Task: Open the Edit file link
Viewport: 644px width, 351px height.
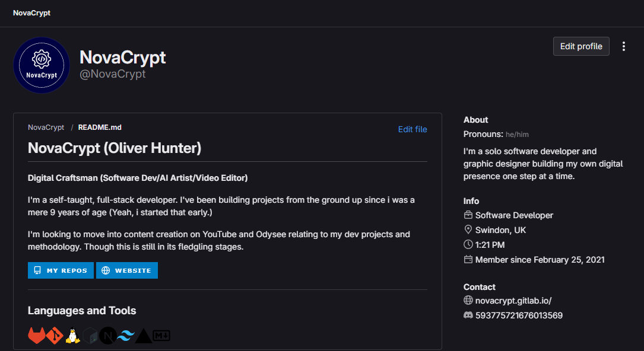Action: tap(413, 129)
